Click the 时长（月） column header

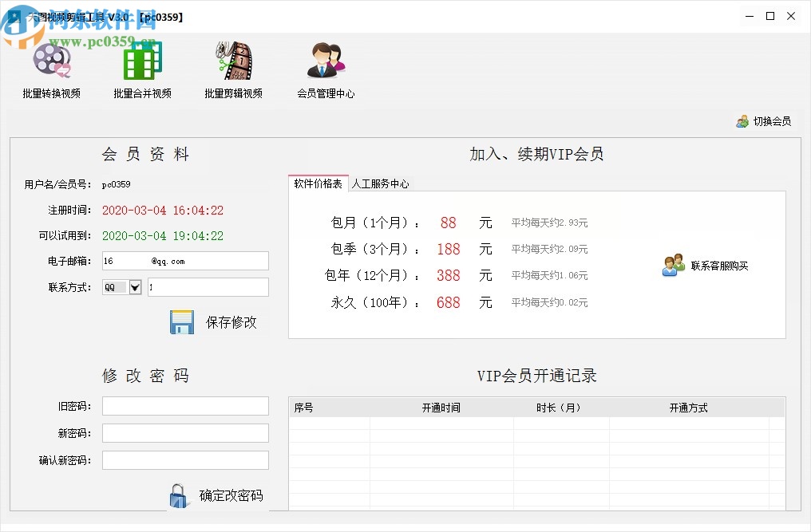click(561, 408)
